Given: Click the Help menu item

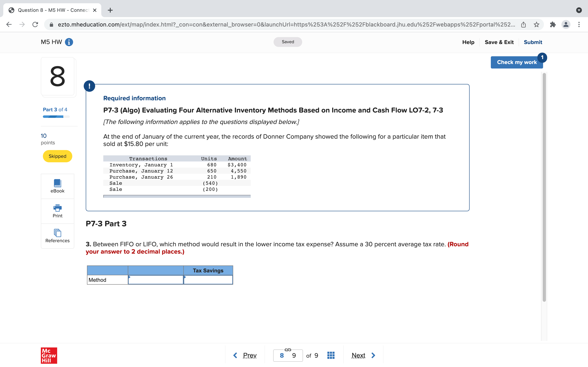Looking at the screenshot, I should tap(468, 42).
